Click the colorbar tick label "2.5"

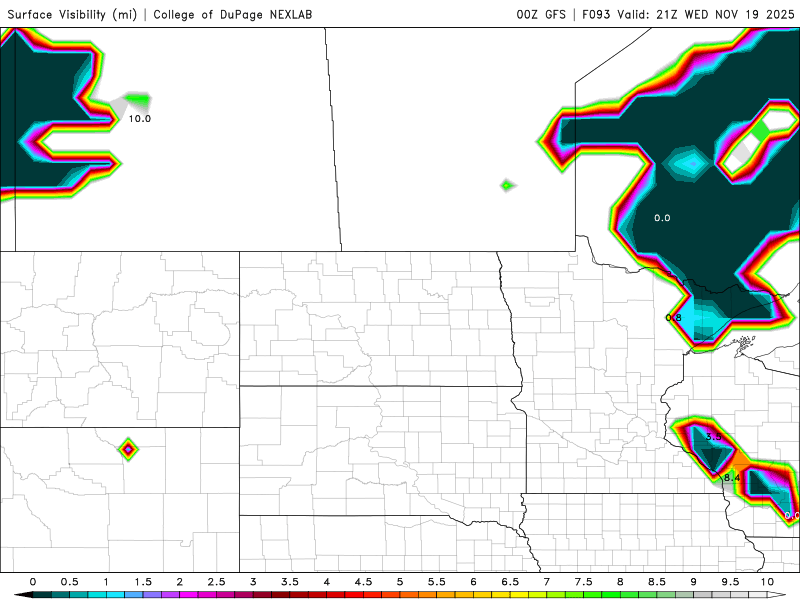coord(216,582)
